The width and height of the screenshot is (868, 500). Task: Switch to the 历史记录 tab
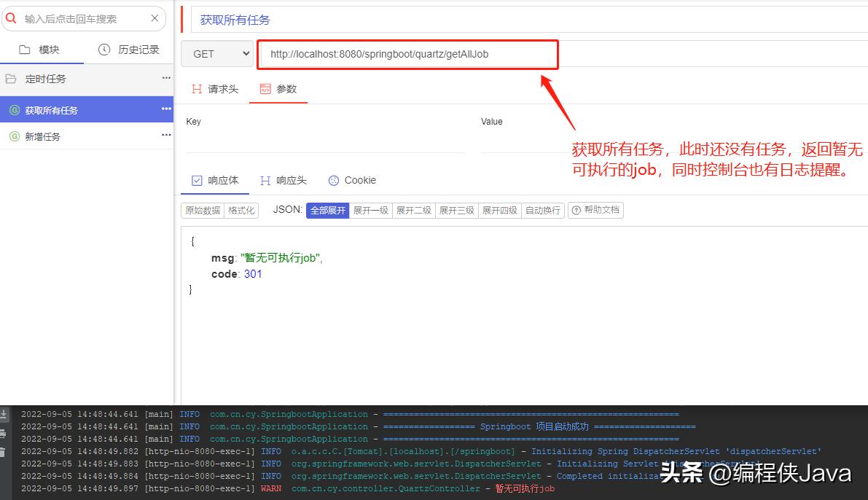[x=130, y=49]
